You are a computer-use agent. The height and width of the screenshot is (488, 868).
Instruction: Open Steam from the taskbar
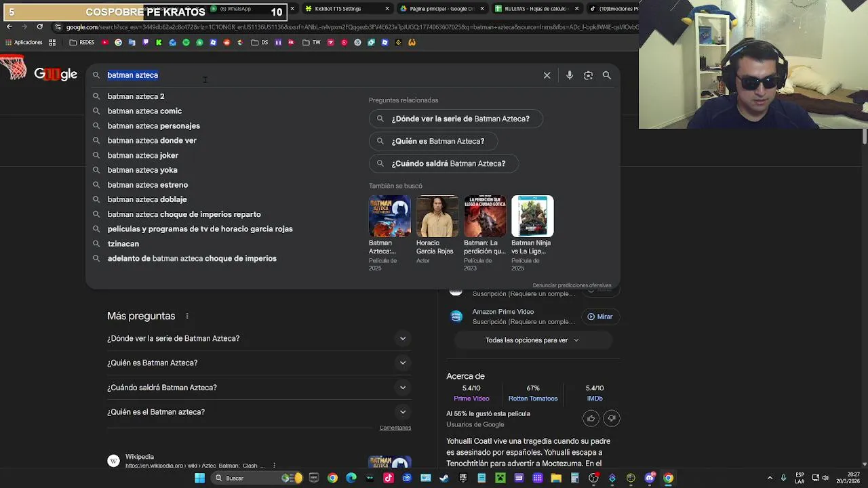pos(444,478)
